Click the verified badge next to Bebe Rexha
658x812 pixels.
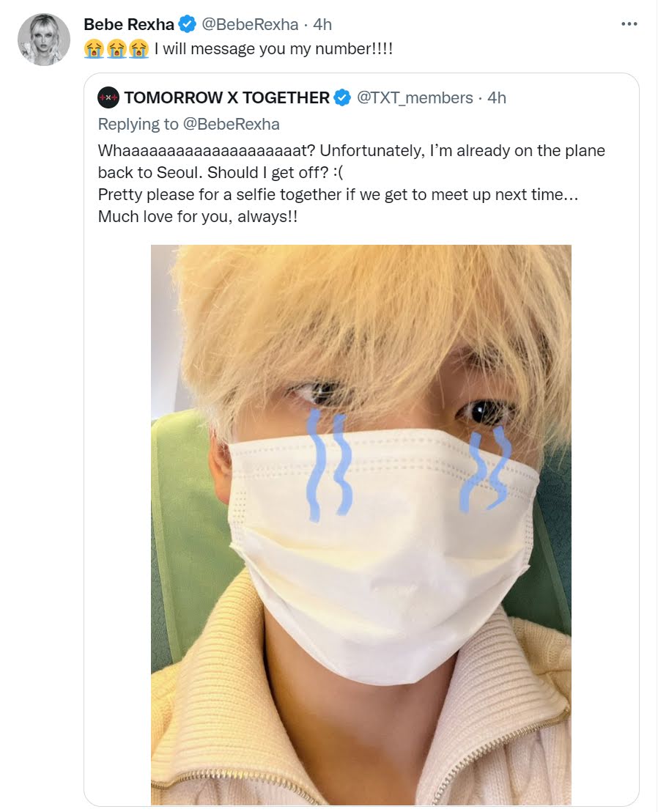(188, 24)
